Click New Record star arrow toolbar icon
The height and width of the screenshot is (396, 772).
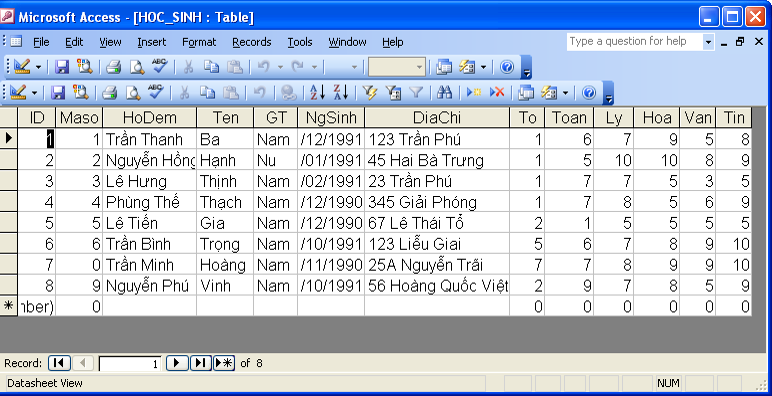click(x=474, y=92)
